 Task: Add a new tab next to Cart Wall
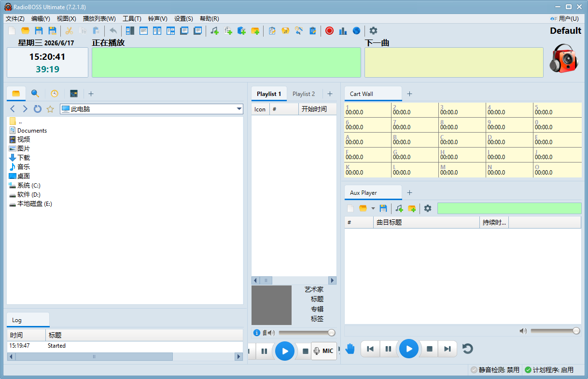coord(409,94)
